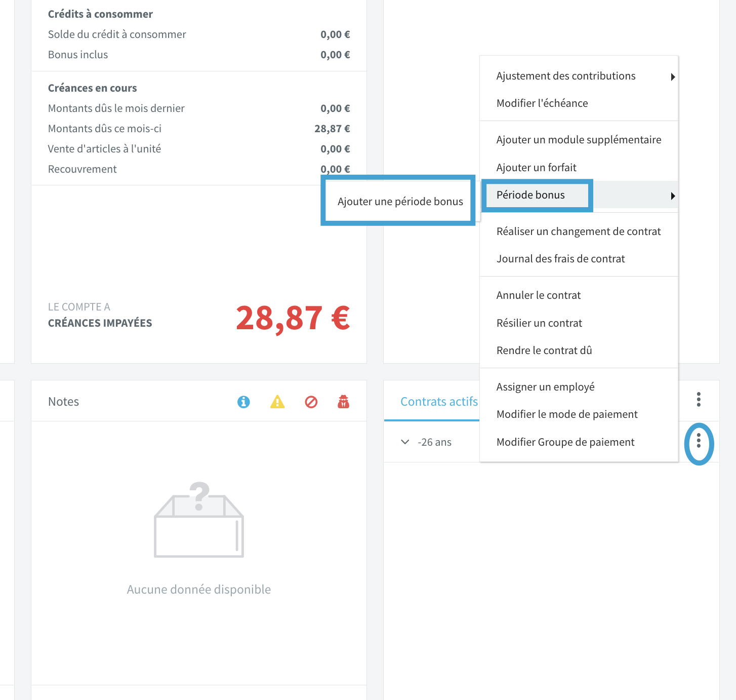Viewport: 736px width, 700px height.
Task: Open the contracts panel three-dot menu
Action: pyautogui.click(x=699, y=399)
